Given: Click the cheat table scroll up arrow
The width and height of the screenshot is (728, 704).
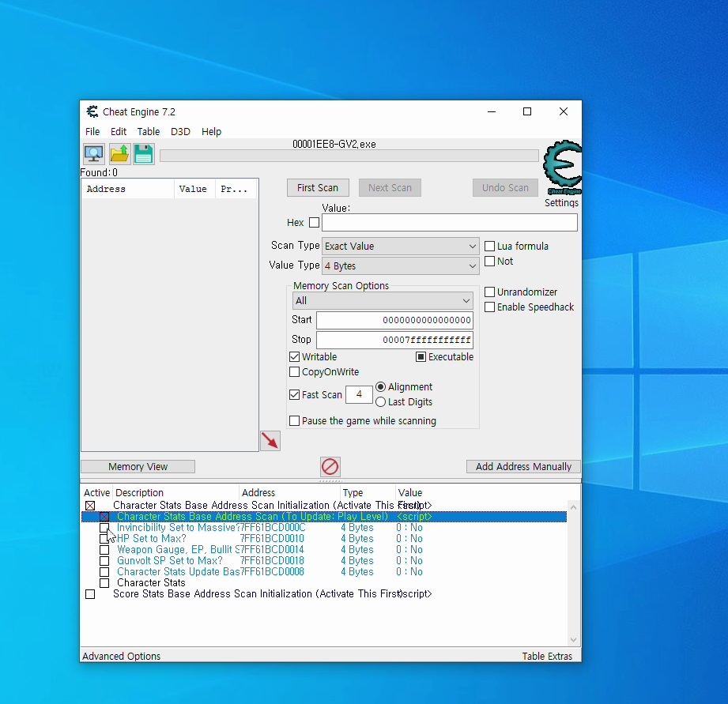Looking at the screenshot, I should [x=574, y=508].
